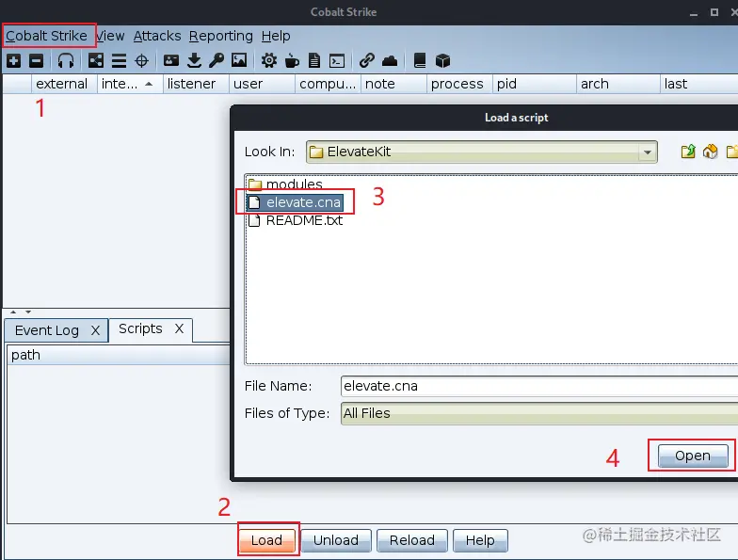
Task: Close the Event Log tab
Action: [96, 330]
